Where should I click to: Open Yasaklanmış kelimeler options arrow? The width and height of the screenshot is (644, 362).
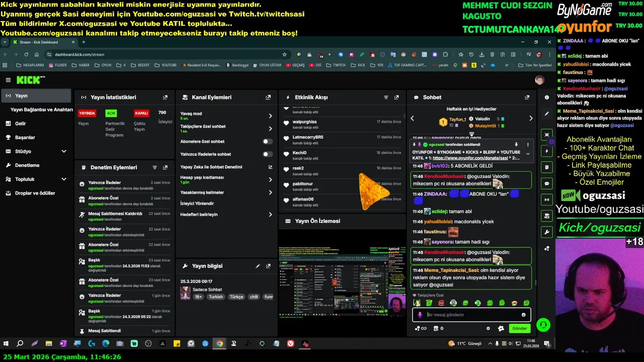click(x=270, y=193)
